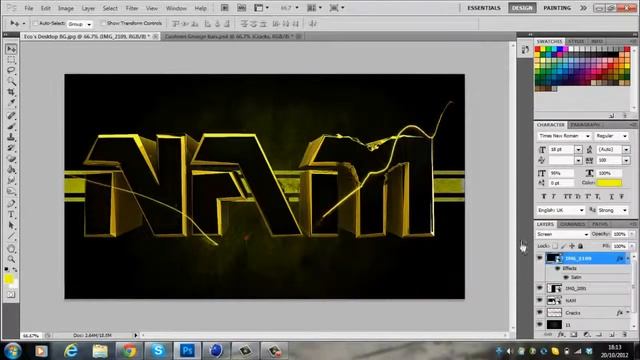Select the Lasso tool
The width and height of the screenshot is (640, 360).
click(11, 71)
